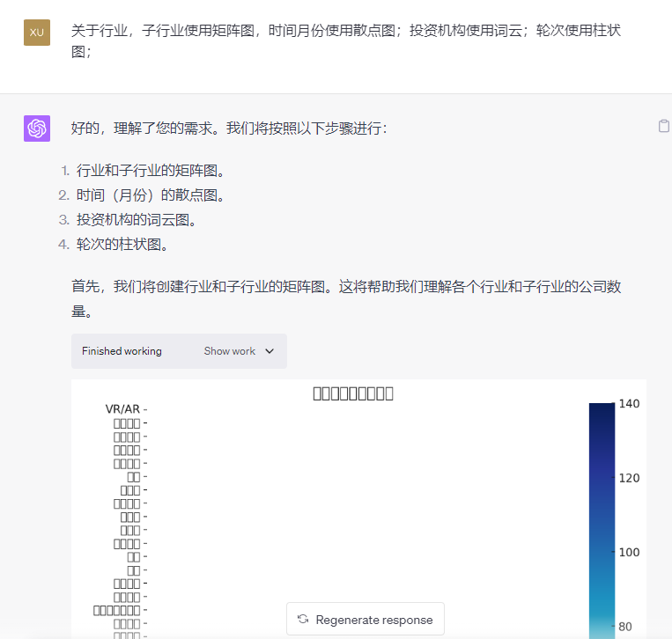Copy the response with the clipboard icon

(x=664, y=126)
